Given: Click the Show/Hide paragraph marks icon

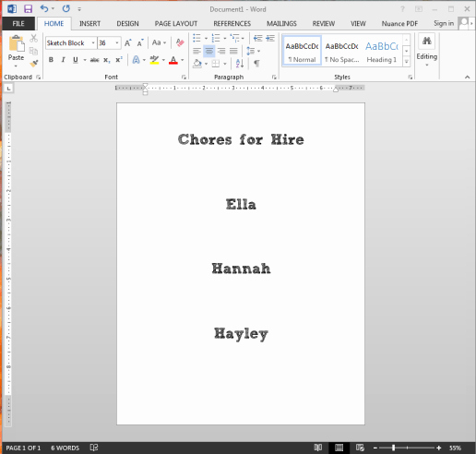Looking at the screenshot, I should coord(256,64).
